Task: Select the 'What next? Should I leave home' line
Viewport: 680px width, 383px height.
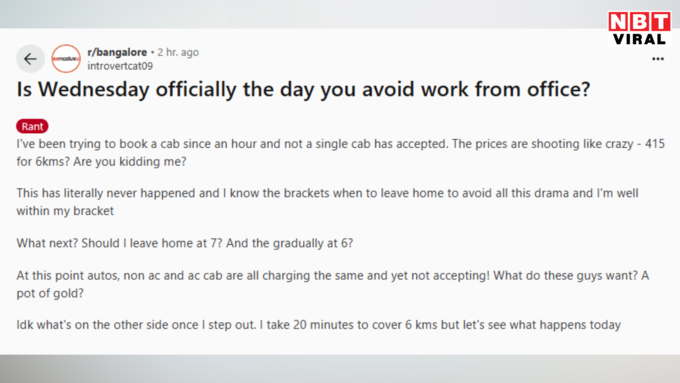Action: (x=185, y=243)
